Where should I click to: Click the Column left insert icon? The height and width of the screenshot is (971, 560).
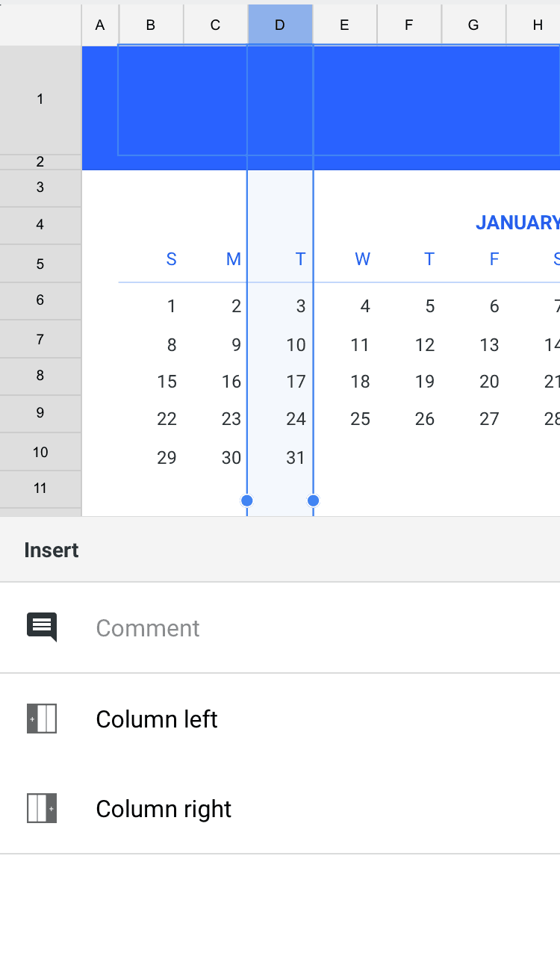click(42, 719)
